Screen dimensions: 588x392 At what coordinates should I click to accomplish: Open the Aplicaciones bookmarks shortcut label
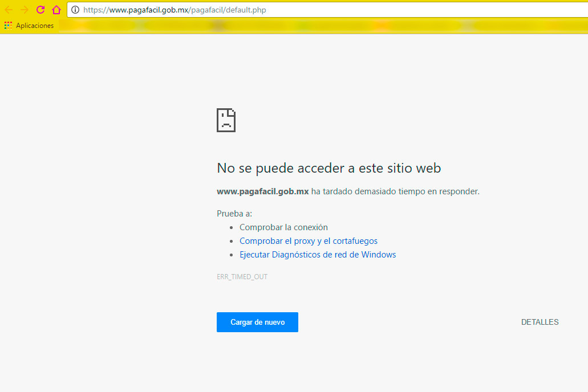pyautogui.click(x=35, y=26)
